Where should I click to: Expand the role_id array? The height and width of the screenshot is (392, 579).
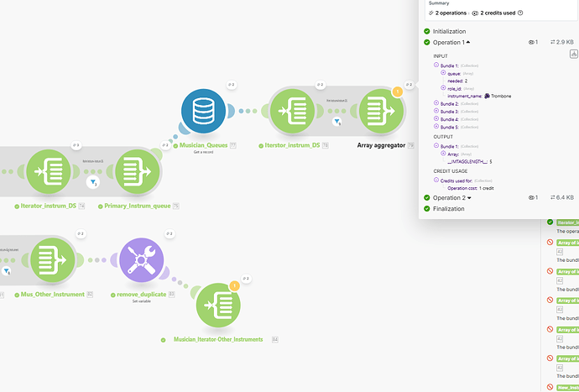tap(444, 88)
